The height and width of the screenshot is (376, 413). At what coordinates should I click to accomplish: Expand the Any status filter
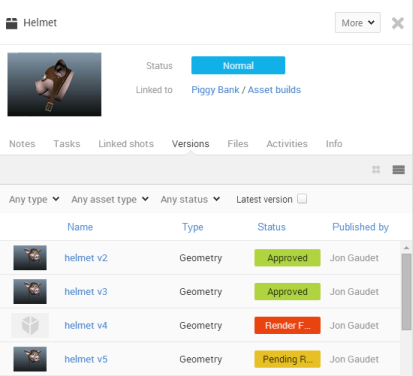click(190, 199)
